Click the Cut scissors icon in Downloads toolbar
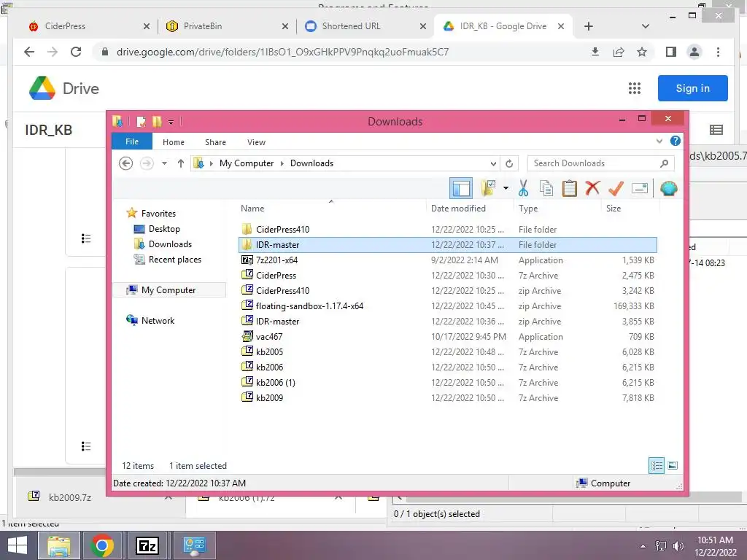Viewport: 747px width, 560px height. (x=523, y=188)
